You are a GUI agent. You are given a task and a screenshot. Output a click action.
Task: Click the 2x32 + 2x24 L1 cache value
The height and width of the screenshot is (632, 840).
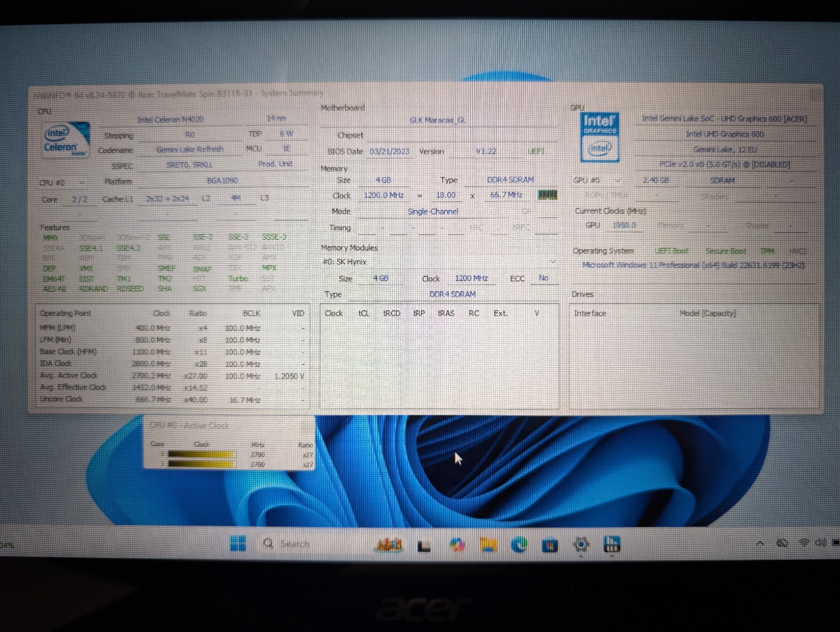coord(167,198)
